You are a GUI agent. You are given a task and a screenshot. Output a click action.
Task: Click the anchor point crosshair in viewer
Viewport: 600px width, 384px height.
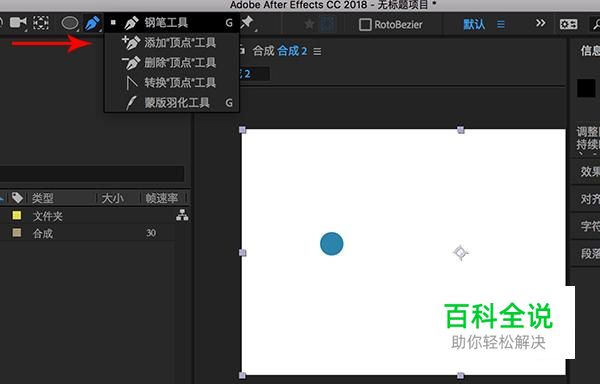pyautogui.click(x=461, y=252)
